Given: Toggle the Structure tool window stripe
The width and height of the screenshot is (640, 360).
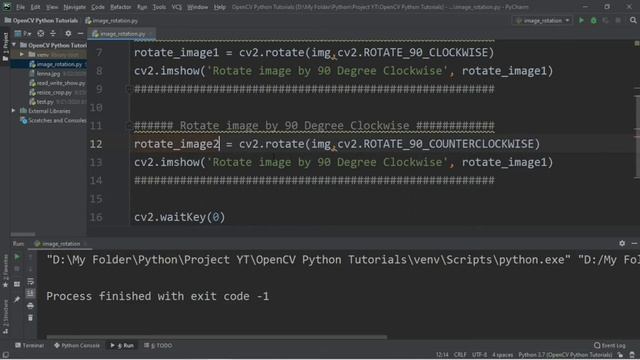Looking at the screenshot, I should 5,317.
